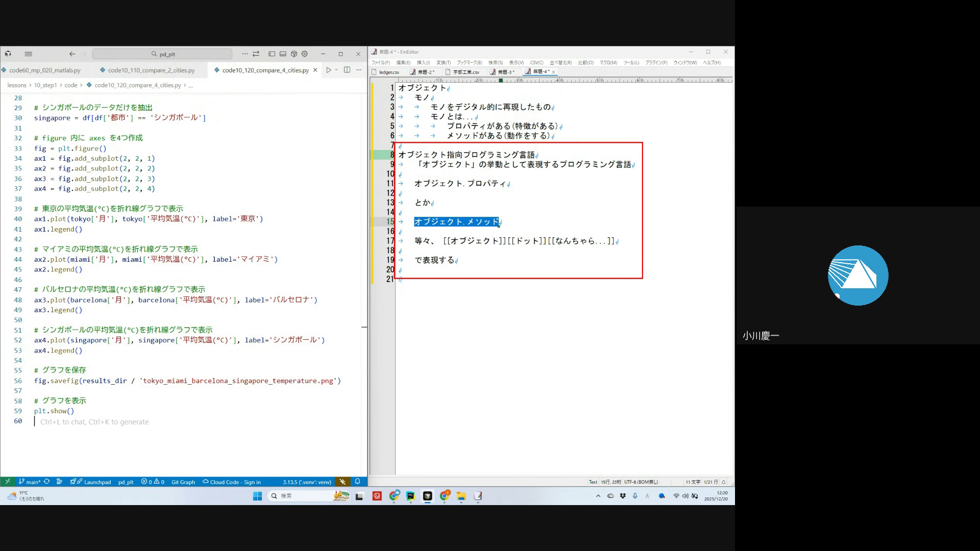Expand the 10_step1 breadcrumb folder
980x551 pixels.
click(45, 85)
